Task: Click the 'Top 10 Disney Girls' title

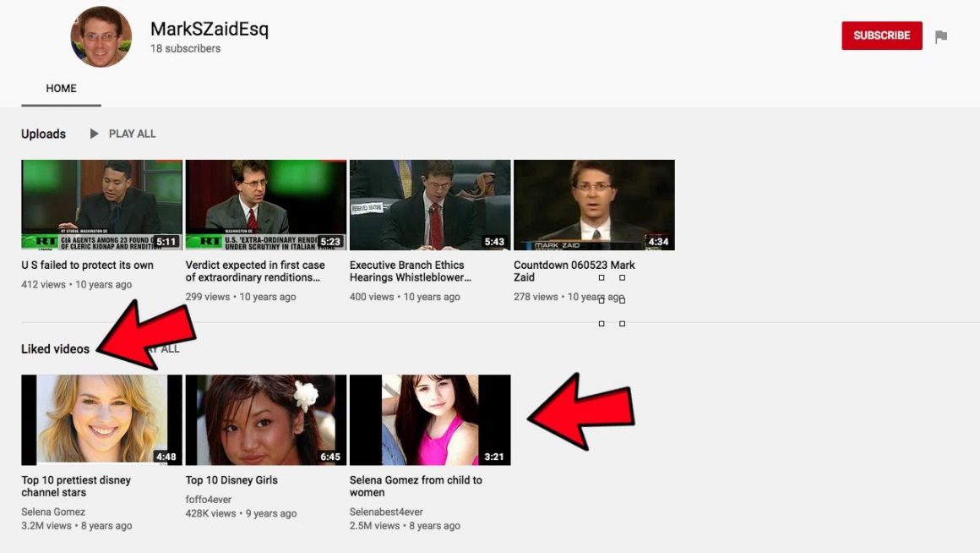Action: [231, 480]
